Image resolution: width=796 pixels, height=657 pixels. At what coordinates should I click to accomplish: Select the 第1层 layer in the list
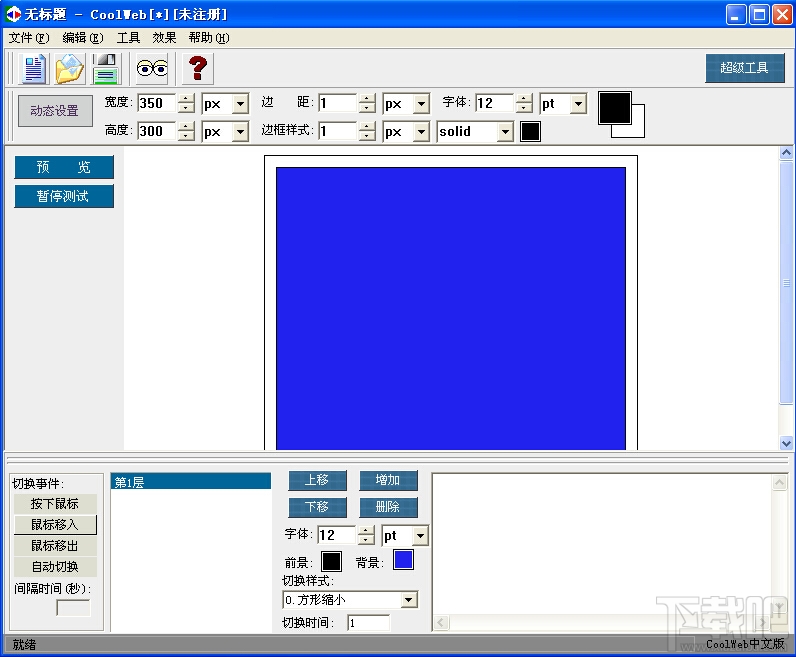pyautogui.click(x=191, y=481)
